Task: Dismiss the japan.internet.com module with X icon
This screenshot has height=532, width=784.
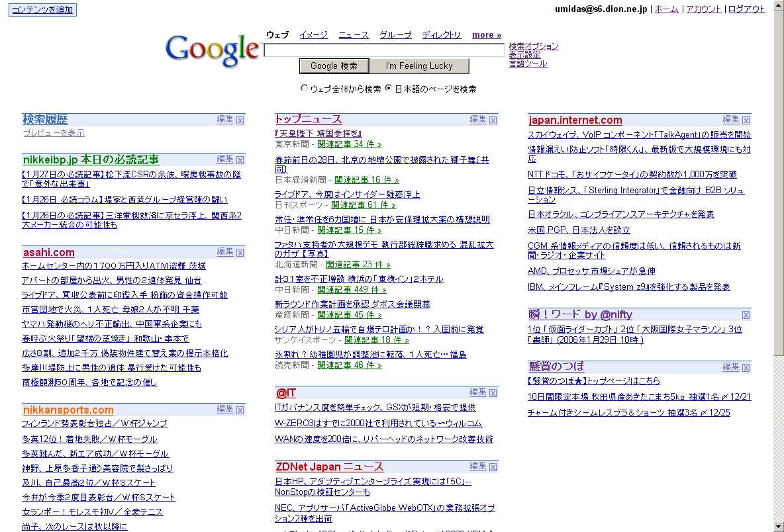Action: point(746,120)
